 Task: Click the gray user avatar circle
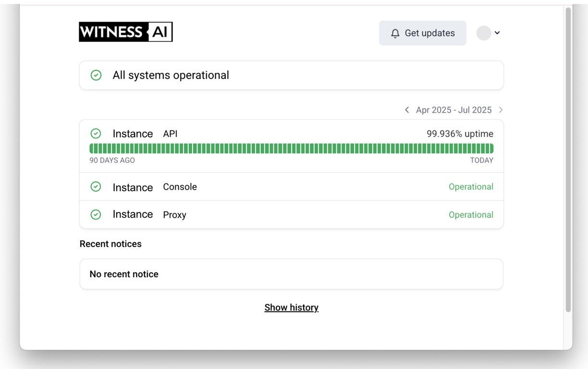pos(483,33)
